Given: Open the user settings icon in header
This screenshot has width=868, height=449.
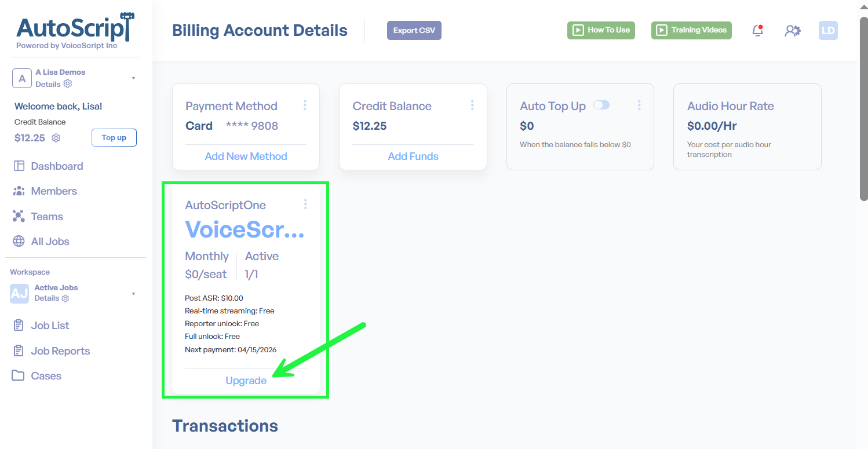Looking at the screenshot, I should [x=792, y=31].
